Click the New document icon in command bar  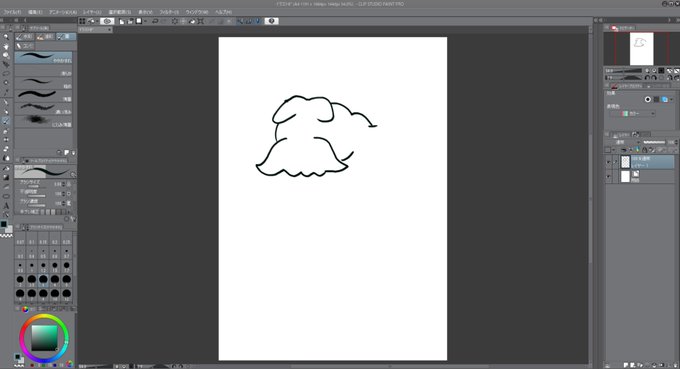(122, 21)
